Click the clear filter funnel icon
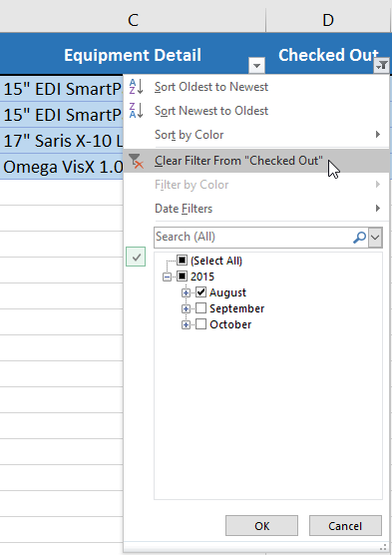 136,161
